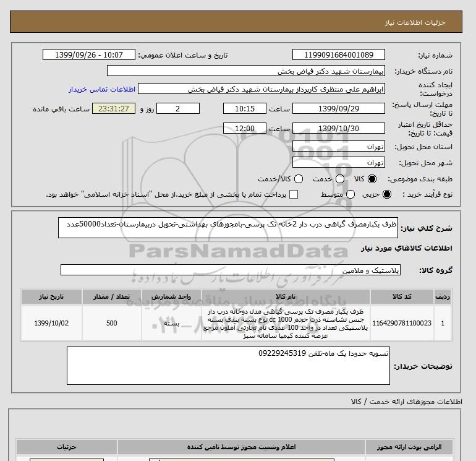Click the price validity date 1399/10/30
This screenshot has width=476, height=461.
339,128
